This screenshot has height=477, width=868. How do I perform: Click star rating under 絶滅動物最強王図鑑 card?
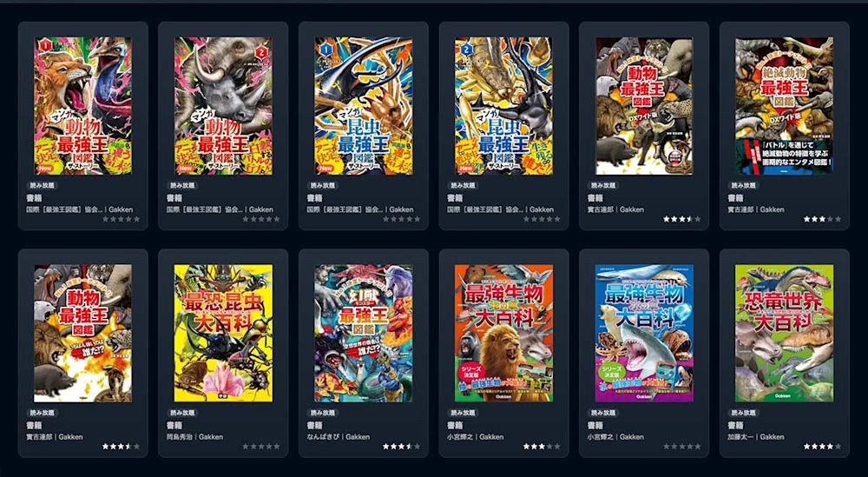(822, 220)
